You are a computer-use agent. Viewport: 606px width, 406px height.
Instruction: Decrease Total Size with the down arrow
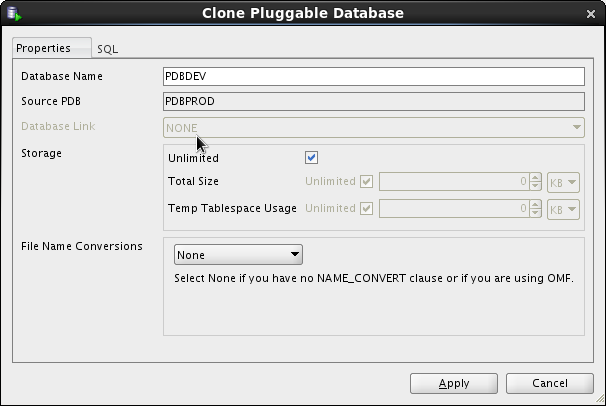(535, 186)
